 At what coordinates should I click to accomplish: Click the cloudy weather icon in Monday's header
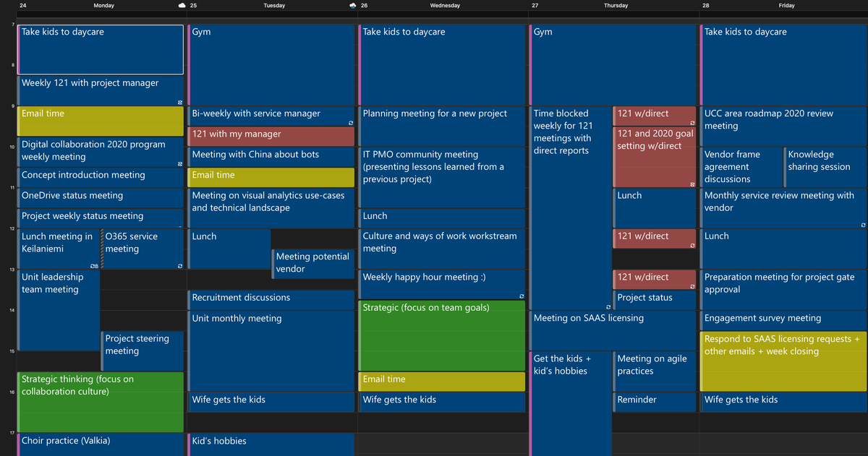(181, 5)
